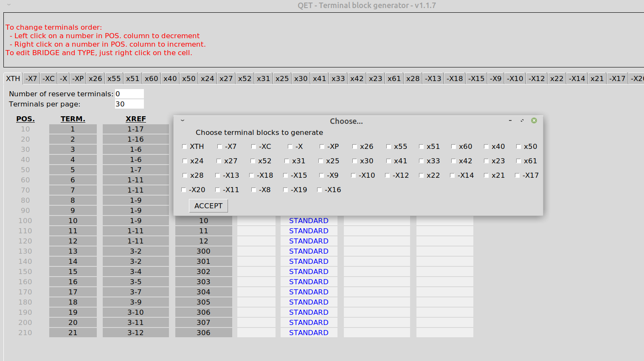This screenshot has height=361, width=644.
Task: Select the -X17 checkbox in dialog
Action: pos(517,176)
